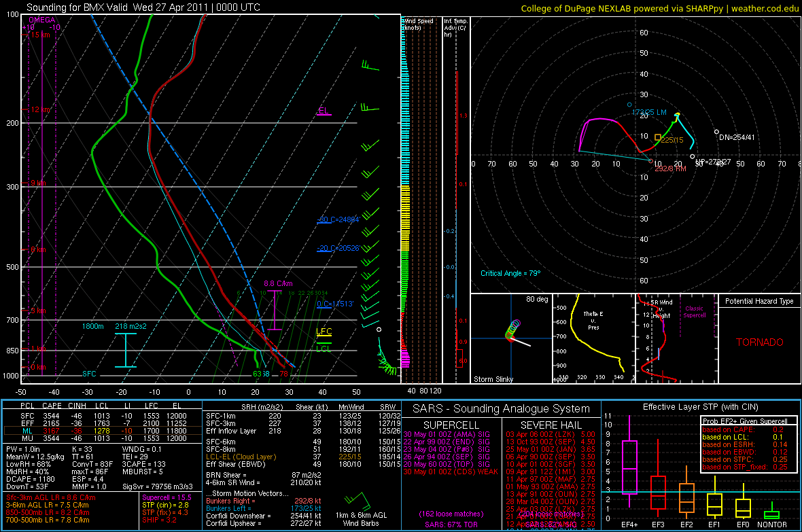
Task: Click the SigSvr = 79756 m3/s3 value
Action: click(x=158, y=486)
